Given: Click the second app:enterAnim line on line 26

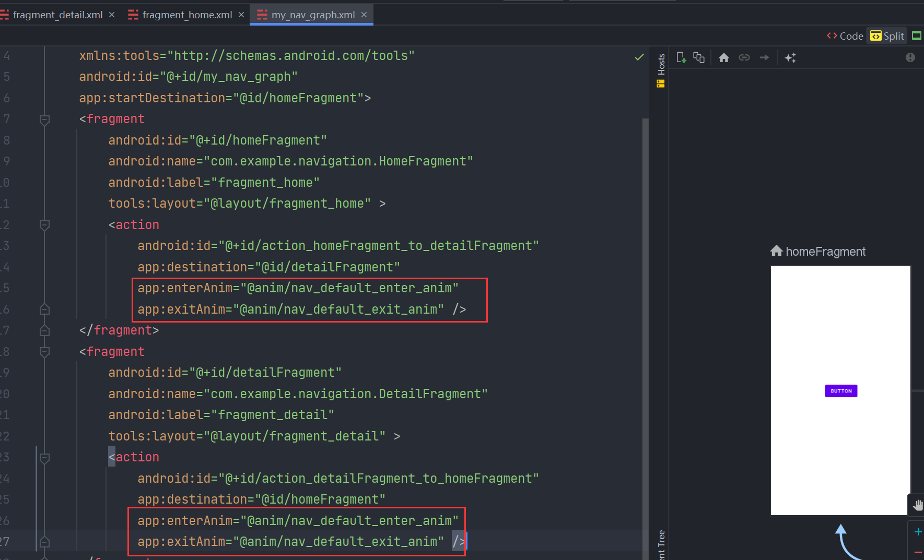Looking at the screenshot, I should (298, 521).
